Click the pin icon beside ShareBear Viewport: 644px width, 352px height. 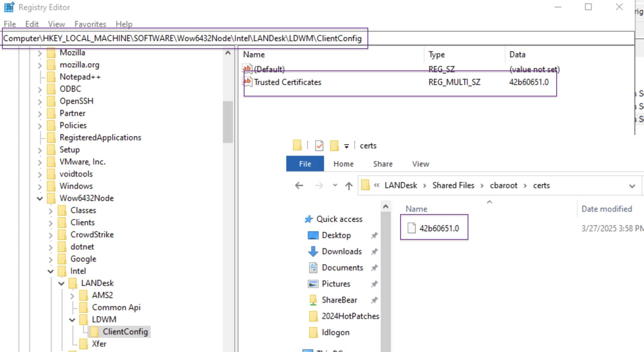(374, 300)
